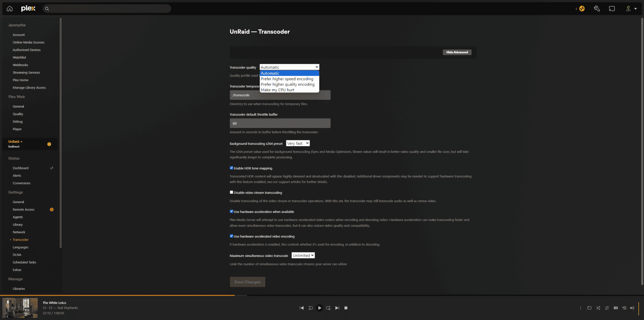644x320 pixels.
Task: Uncheck Use hardware acceleration when available
Action: coord(231,211)
